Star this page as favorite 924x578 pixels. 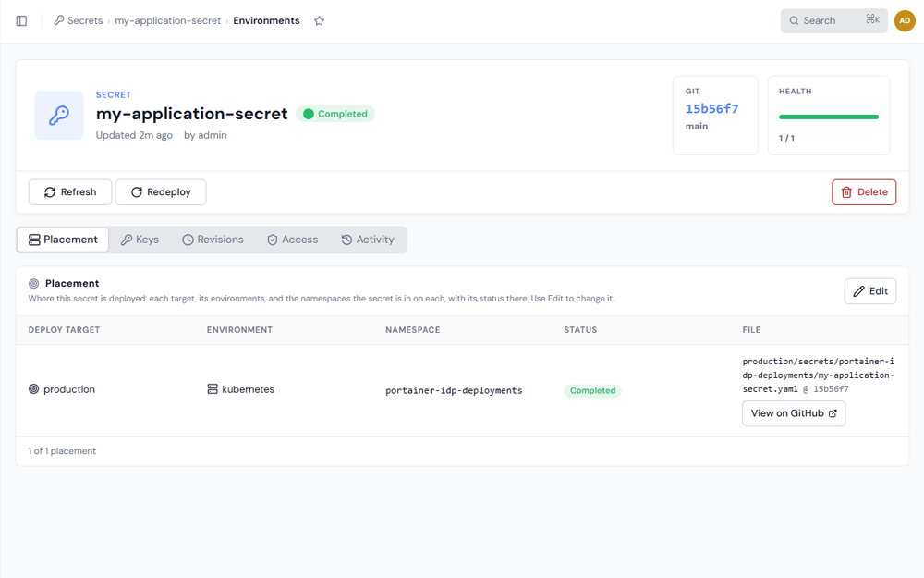320,20
